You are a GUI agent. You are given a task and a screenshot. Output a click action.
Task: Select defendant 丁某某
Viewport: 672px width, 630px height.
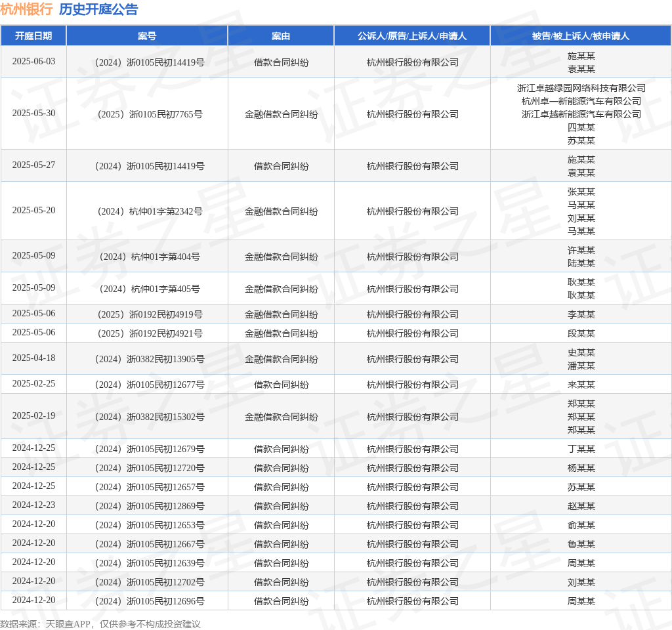click(x=581, y=449)
